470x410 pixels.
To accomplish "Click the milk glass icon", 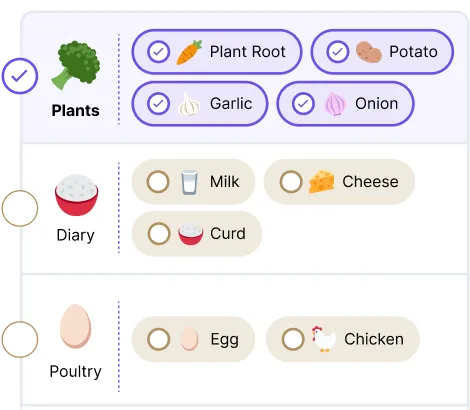I will (x=189, y=182).
